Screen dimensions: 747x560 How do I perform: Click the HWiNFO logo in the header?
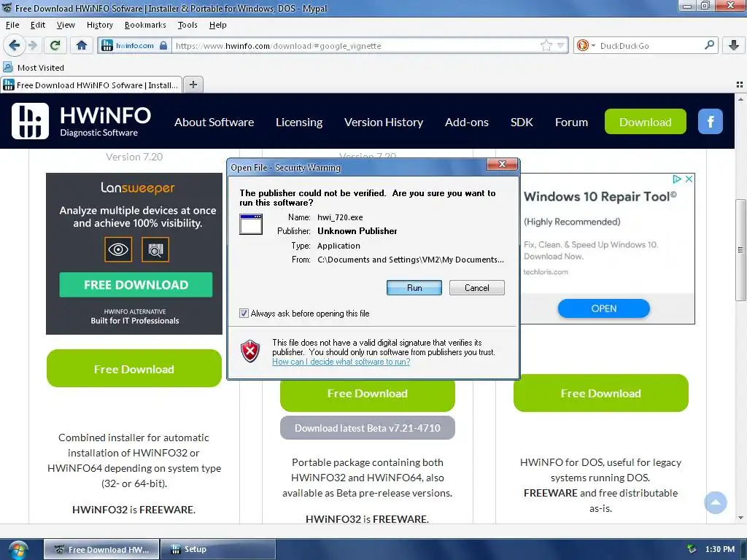81,121
